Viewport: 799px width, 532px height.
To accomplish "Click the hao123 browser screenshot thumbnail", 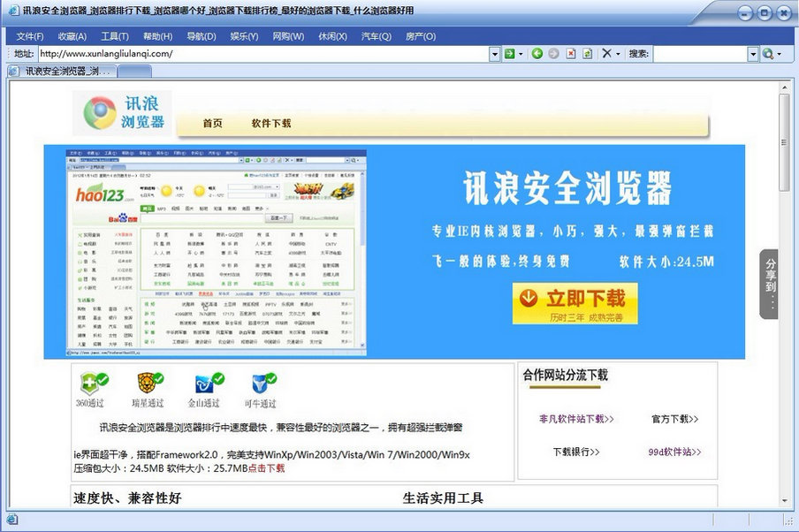I will coord(216,253).
